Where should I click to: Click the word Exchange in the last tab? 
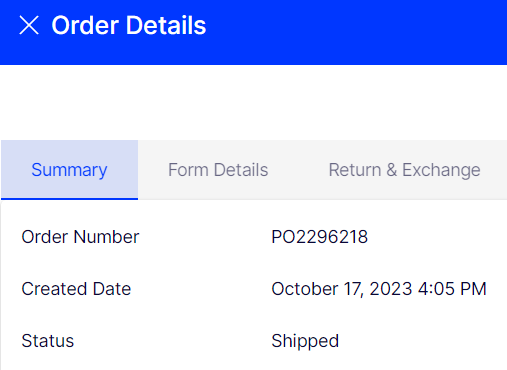coord(441,170)
